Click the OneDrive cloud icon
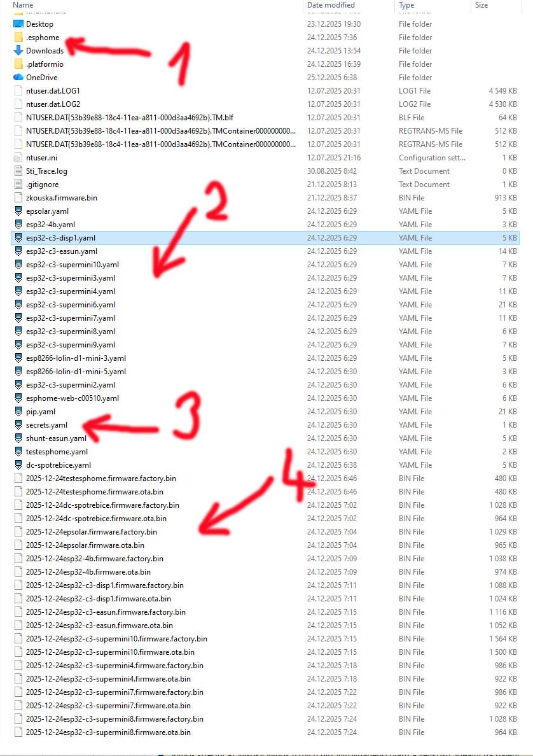The image size is (533, 756). [18, 77]
